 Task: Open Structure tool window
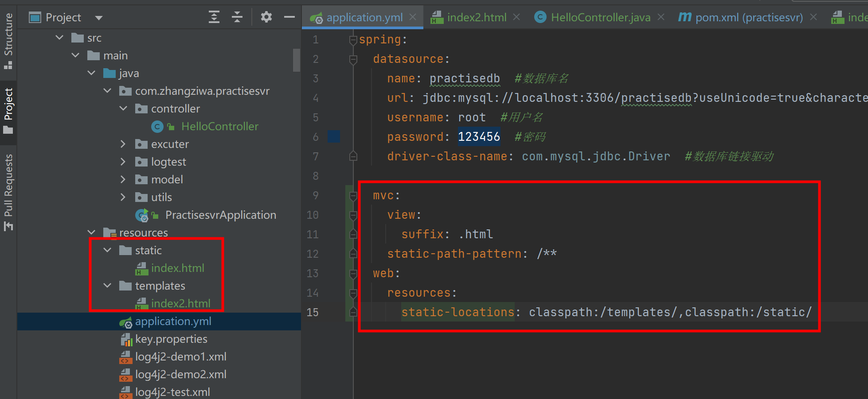click(8, 41)
